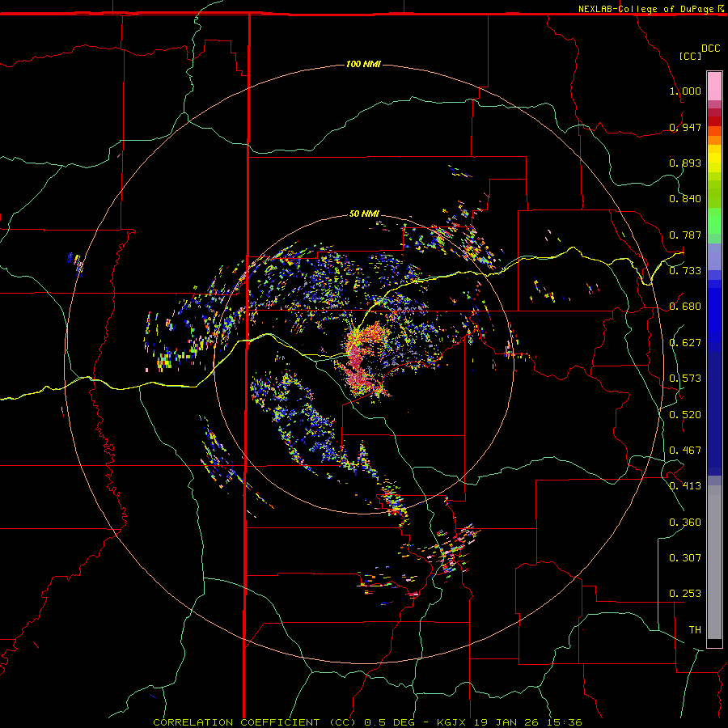Click the 0.253 scale value
Viewport: 728px width, 728px height.
click(x=685, y=594)
